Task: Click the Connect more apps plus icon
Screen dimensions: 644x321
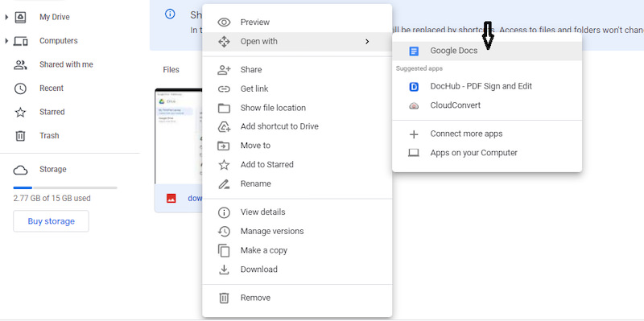Action: point(414,134)
